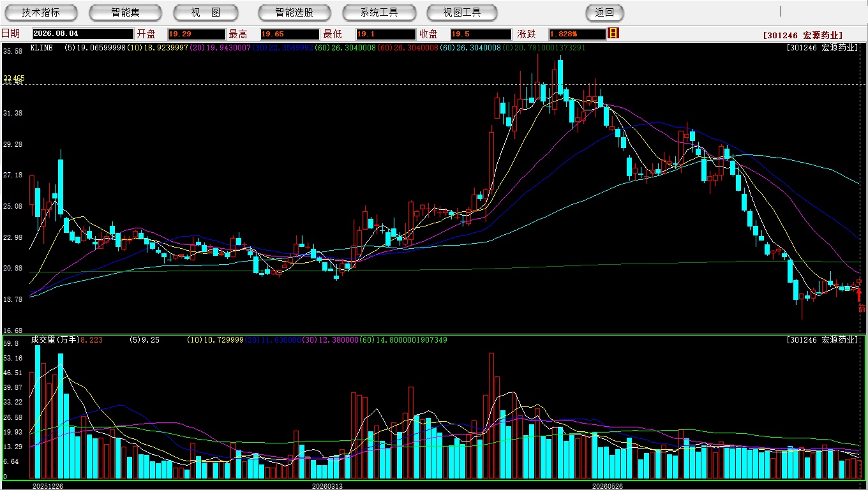Click the 20260313 date label

[327, 486]
